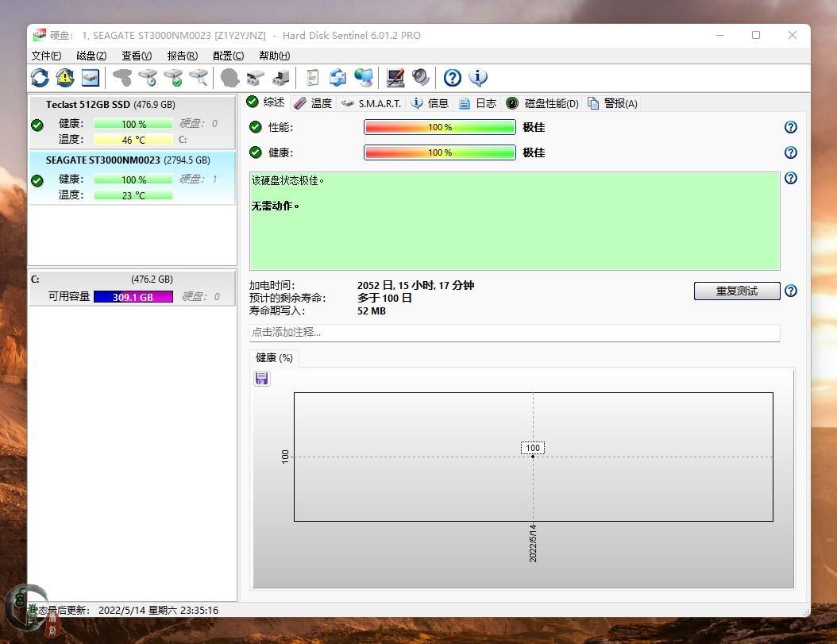Click the disk with green check toolbar icon
The image size is (837, 644).
coord(173,78)
